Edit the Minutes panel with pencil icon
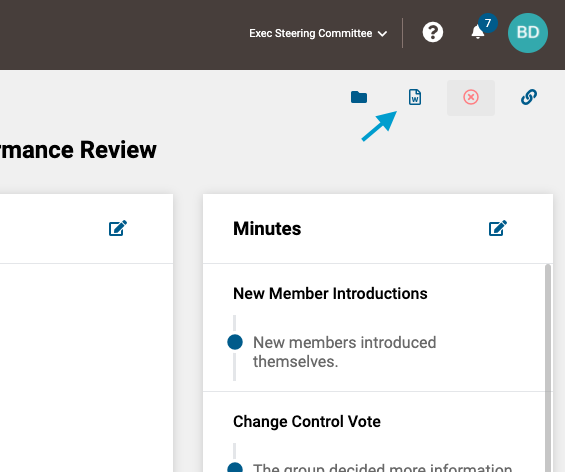 [x=498, y=228]
